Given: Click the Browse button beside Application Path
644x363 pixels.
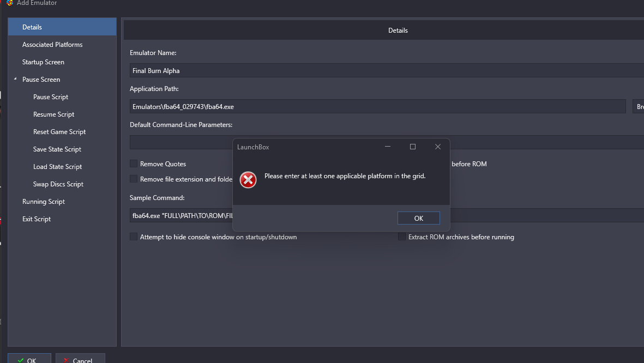Looking at the screenshot, I should tap(638, 106).
